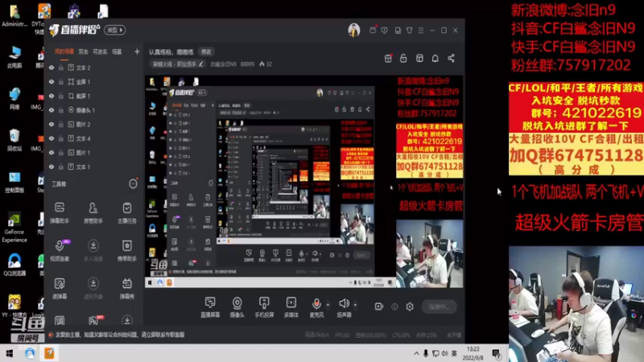Open the 视频连麦 tool
The image size is (644, 362).
(60, 250)
